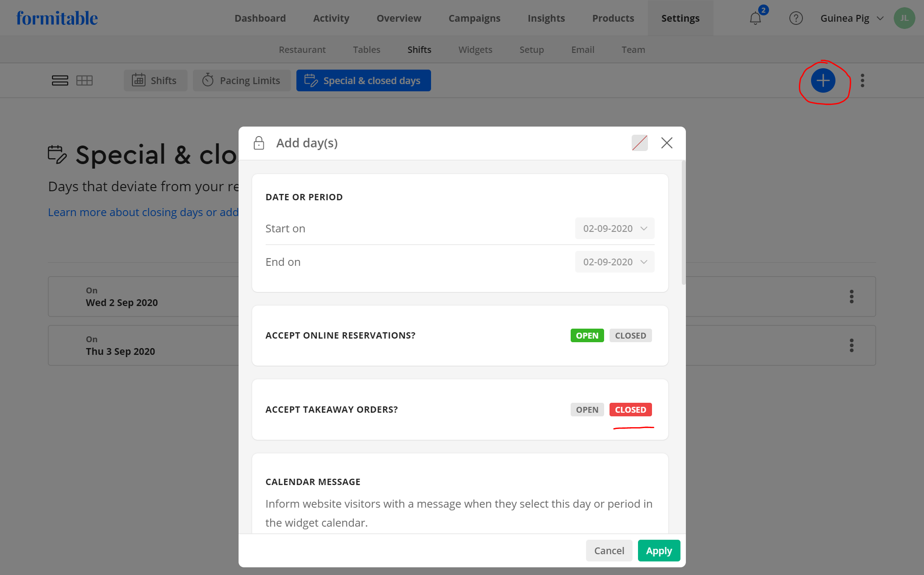The height and width of the screenshot is (575, 924).
Task: Set online reservations to OPEN
Action: tap(587, 335)
